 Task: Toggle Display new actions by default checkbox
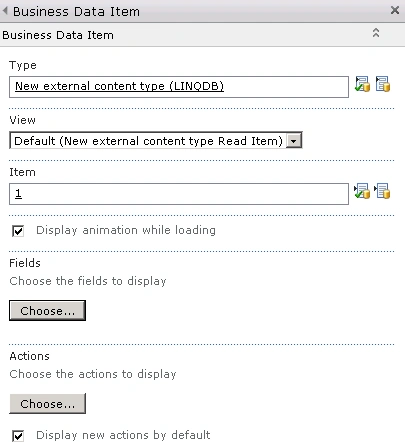pos(18,436)
